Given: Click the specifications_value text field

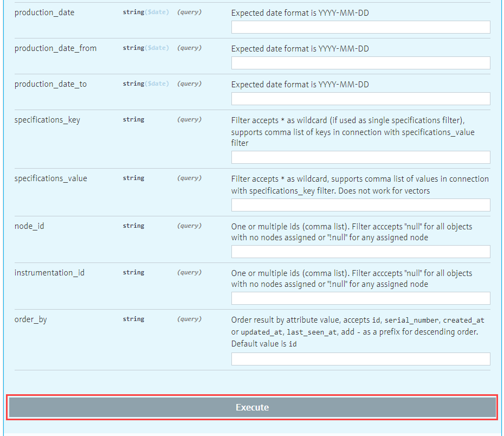Looking at the screenshot, I should coord(360,205).
